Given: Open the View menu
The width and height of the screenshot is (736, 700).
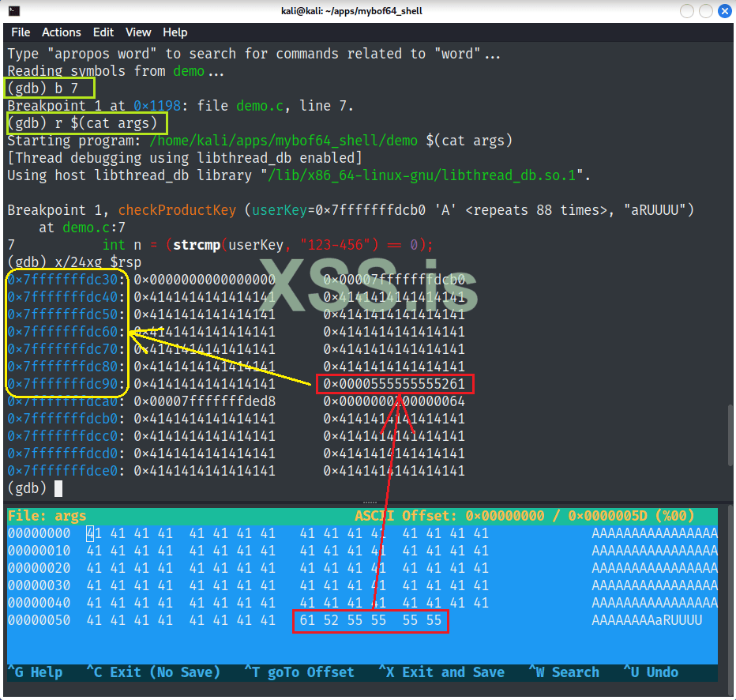Looking at the screenshot, I should pyautogui.click(x=138, y=32).
